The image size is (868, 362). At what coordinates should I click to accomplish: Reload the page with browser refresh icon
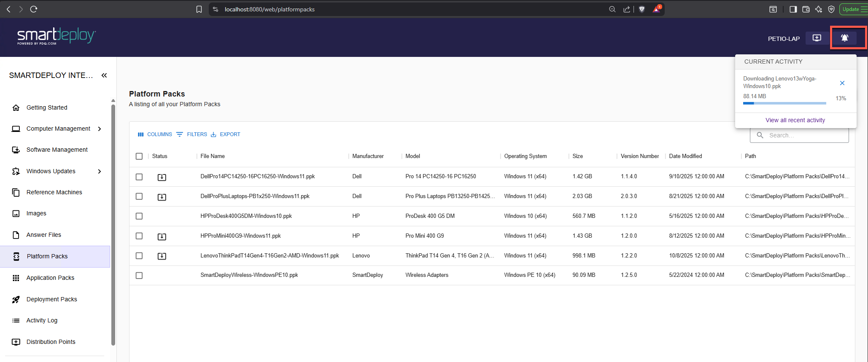tap(34, 9)
